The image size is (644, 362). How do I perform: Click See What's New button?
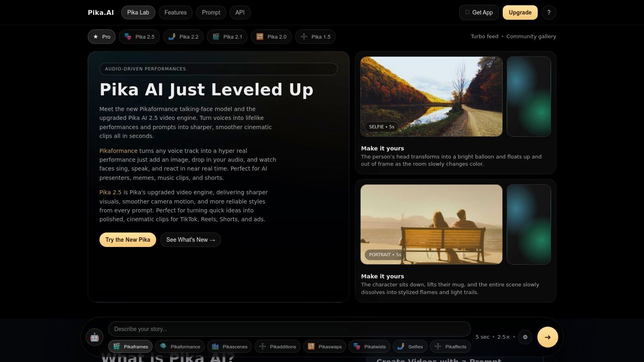coord(190,240)
